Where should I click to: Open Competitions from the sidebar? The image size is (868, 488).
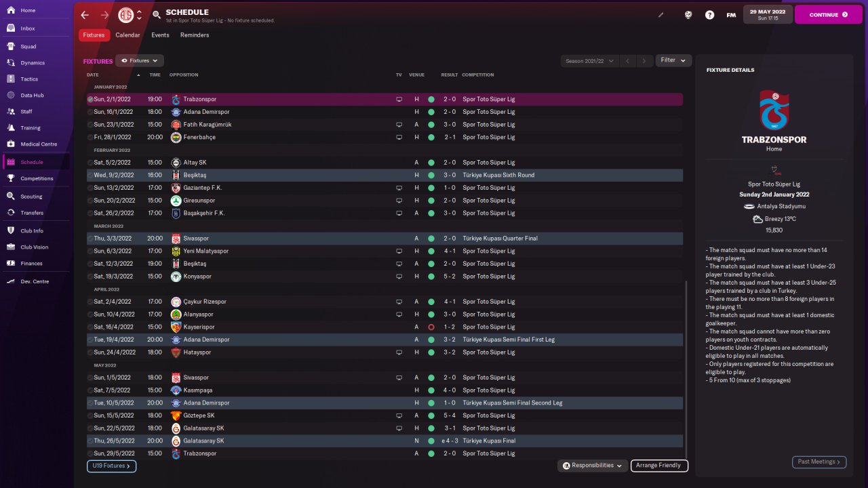35,179
